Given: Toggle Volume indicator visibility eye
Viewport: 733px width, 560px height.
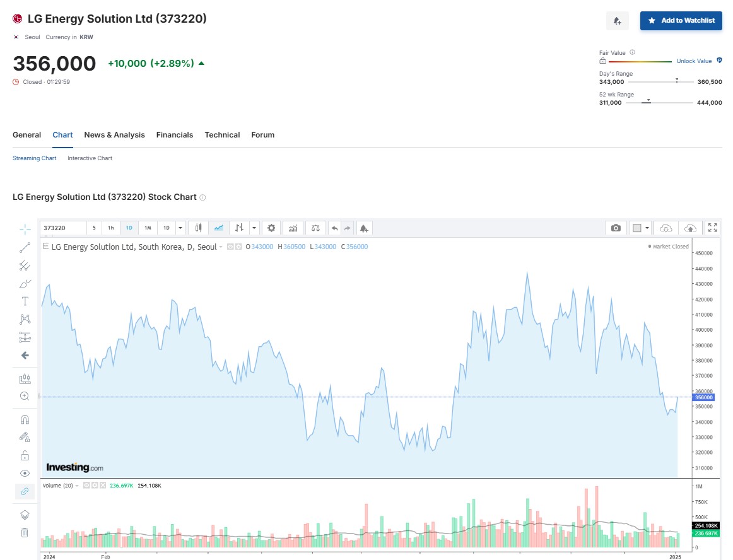Looking at the screenshot, I should click(86, 486).
